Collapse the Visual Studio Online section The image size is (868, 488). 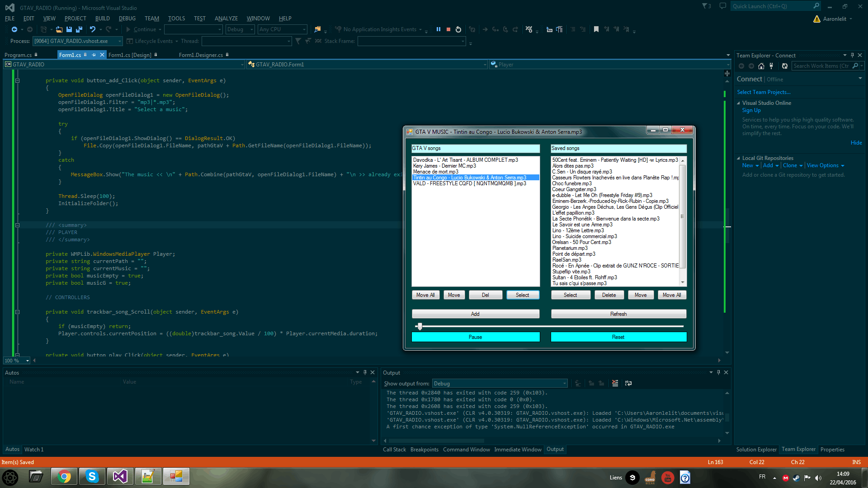click(x=738, y=103)
